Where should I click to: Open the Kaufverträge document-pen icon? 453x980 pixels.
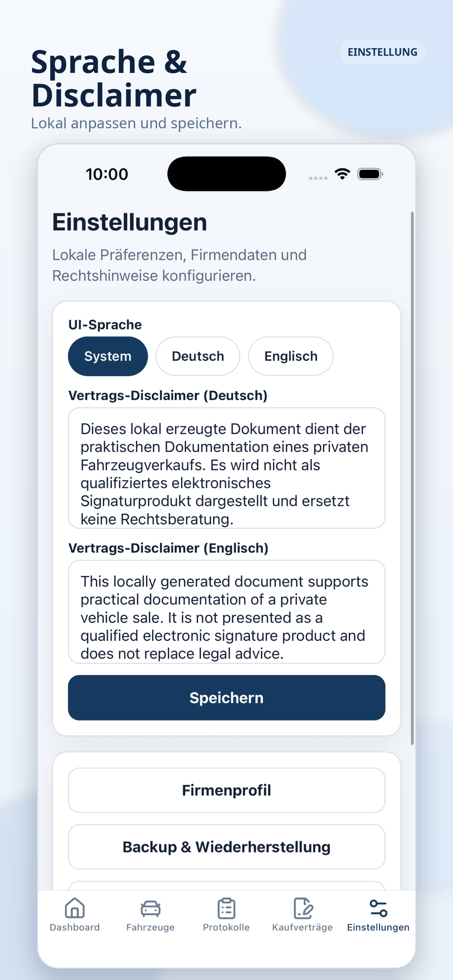(x=303, y=908)
